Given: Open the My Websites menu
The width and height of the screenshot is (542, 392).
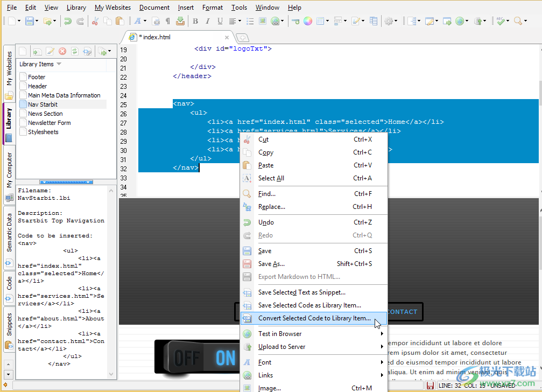Looking at the screenshot, I should pyautogui.click(x=112, y=7).
